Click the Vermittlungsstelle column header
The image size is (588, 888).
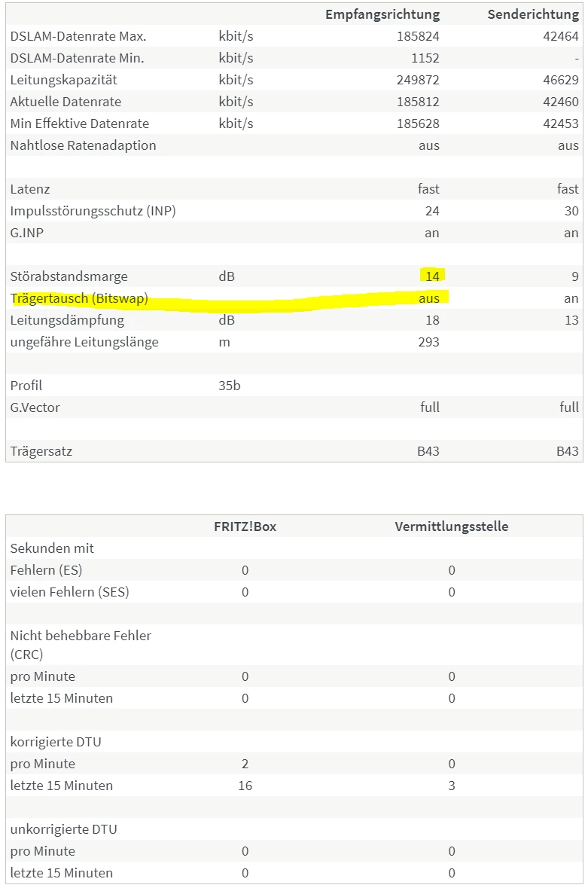pyautogui.click(x=451, y=526)
